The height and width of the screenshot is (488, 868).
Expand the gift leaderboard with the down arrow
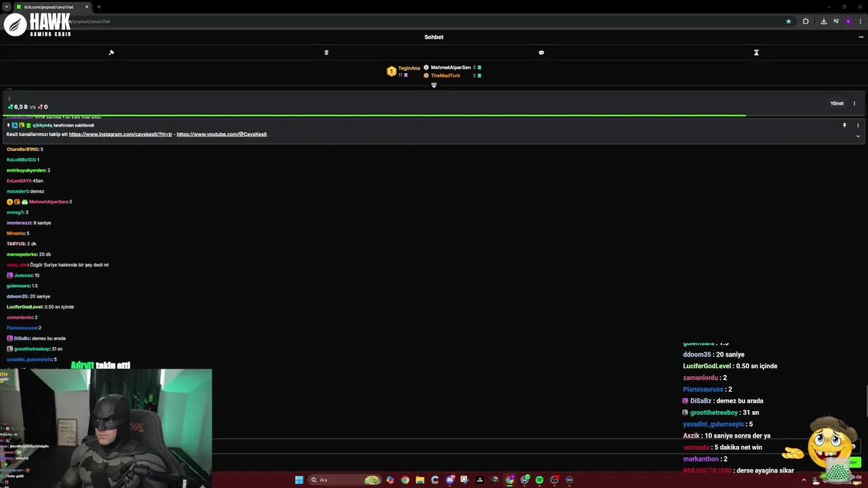click(x=434, y=85)
